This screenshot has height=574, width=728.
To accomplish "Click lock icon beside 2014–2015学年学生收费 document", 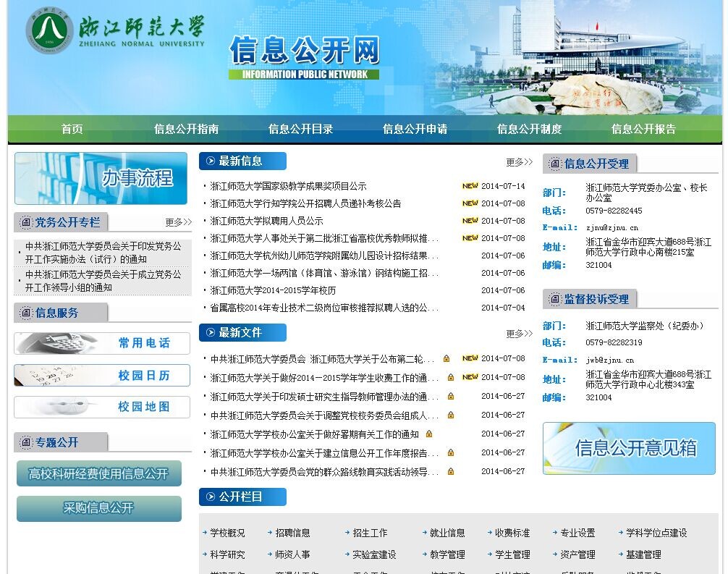I will pos(450,377).
